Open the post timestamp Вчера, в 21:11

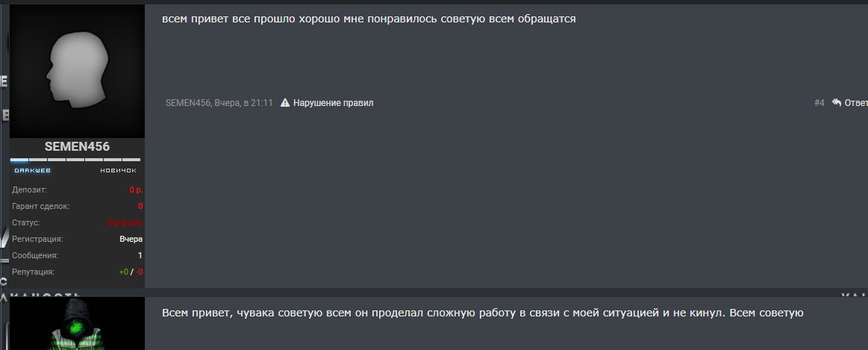(243, 103)
